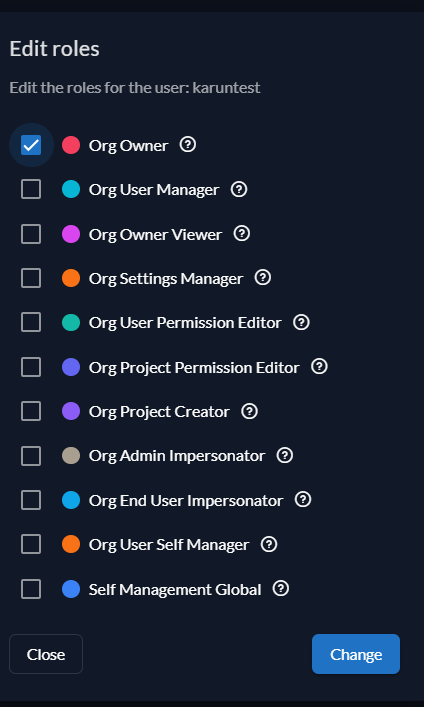Tick the Self Management Global checkbox
424x707 pixels.
coord(31,589)
